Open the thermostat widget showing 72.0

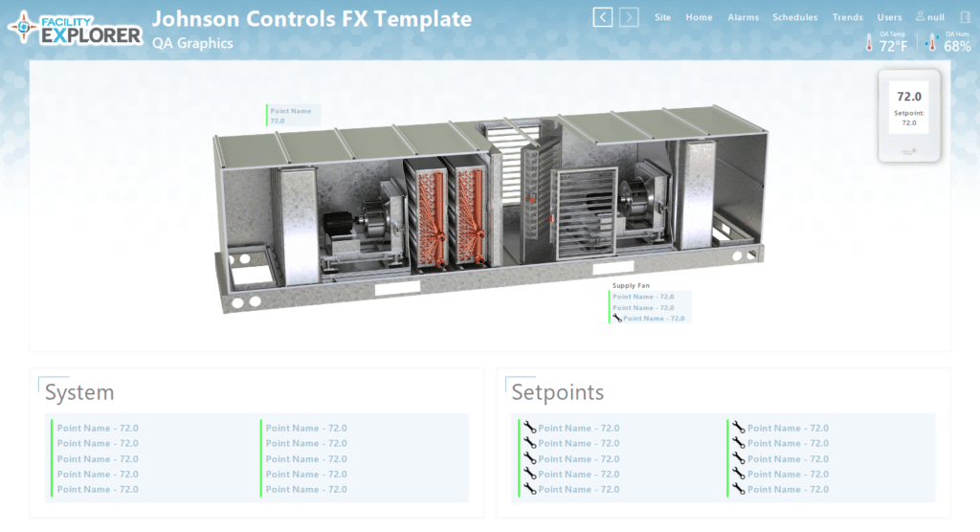coord(909,116)
